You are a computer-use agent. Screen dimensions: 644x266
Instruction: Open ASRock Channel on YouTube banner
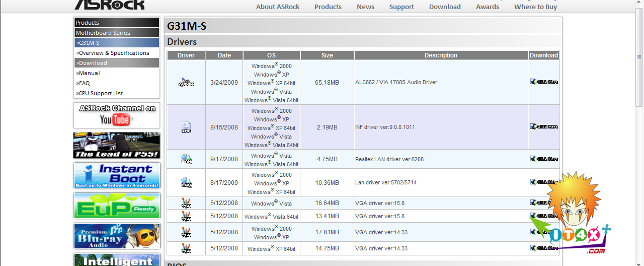coord(117,115)
